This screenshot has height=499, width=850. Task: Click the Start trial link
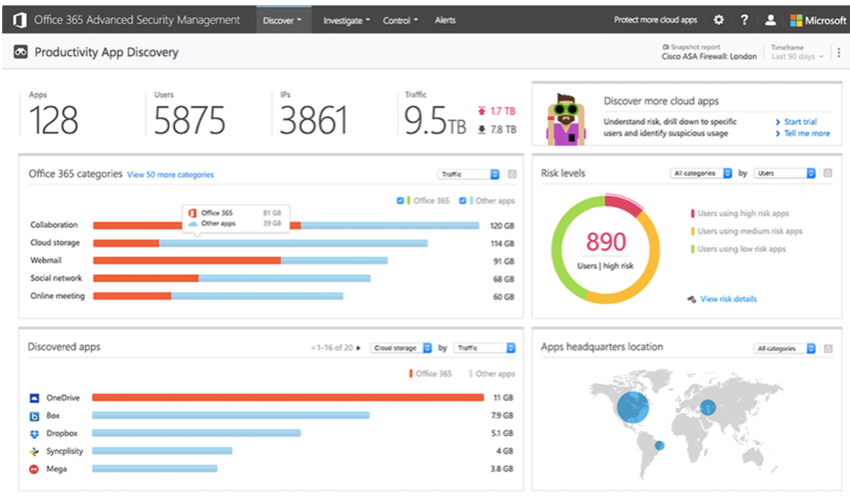800,121
